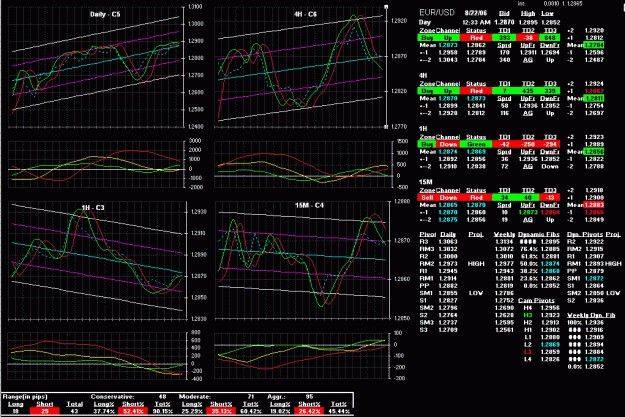The width and height of the screenshot is (625, 417).
Task: Click the 1H - C3 chart title
Action: (x=93, y=208)
